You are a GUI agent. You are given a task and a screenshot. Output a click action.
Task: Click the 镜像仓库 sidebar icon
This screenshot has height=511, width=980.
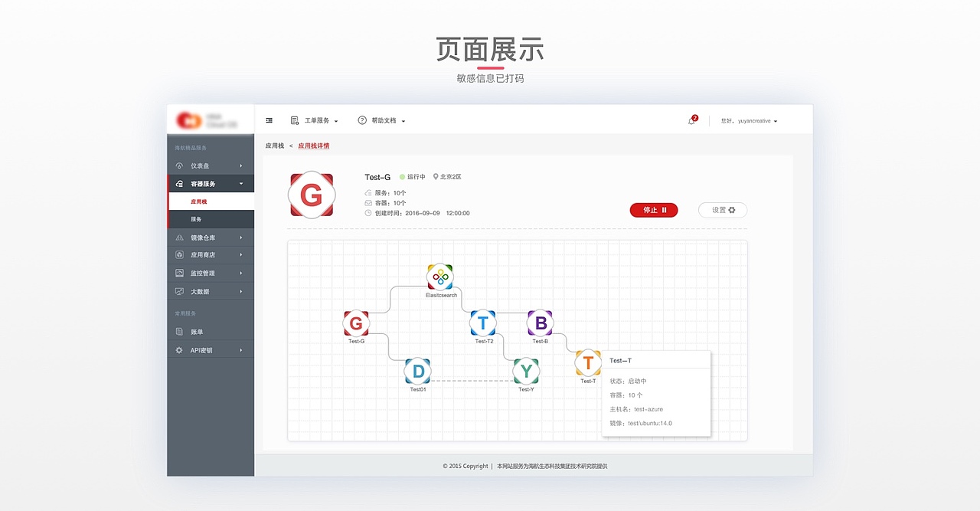[179, 237]
